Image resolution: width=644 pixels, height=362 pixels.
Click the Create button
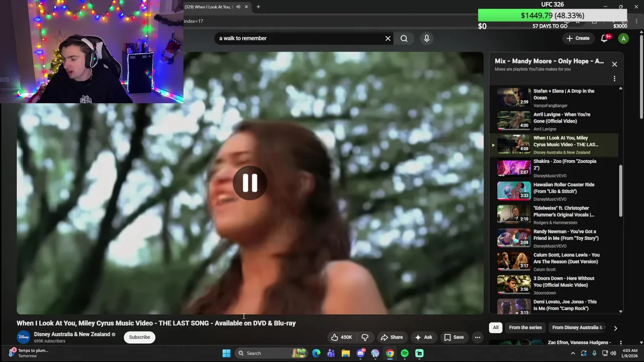[x=578, y=38]
